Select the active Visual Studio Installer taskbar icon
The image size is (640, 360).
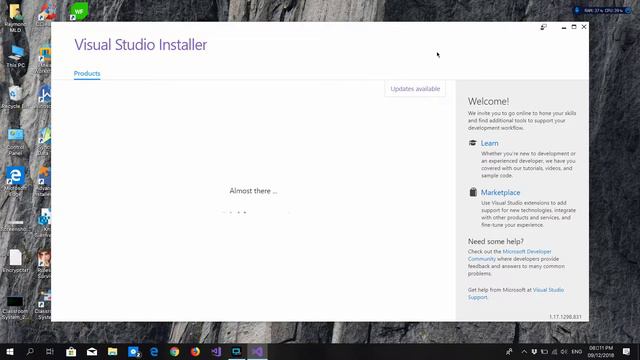coord(257,351)
